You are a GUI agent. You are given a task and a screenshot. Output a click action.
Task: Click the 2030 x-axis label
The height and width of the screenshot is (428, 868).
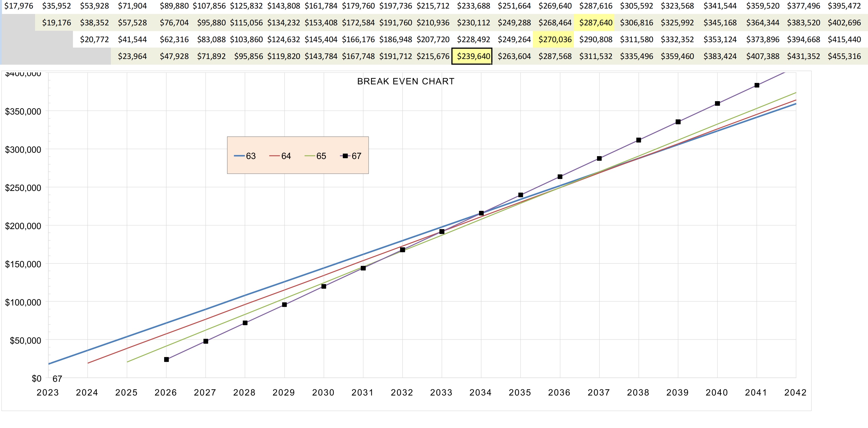pos(323,393)
